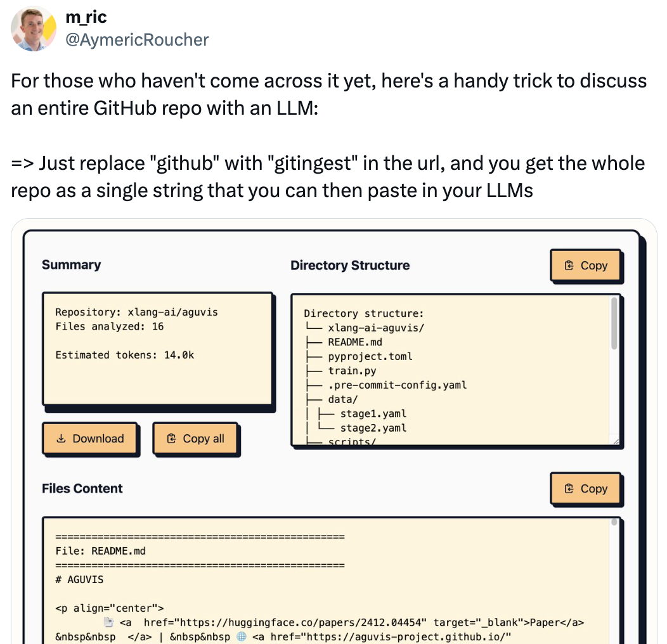Image resolution: width=667 pixels, height=644 pixels.
Task: Click resize handle of Directory structure box
Action: pos(616,442)
